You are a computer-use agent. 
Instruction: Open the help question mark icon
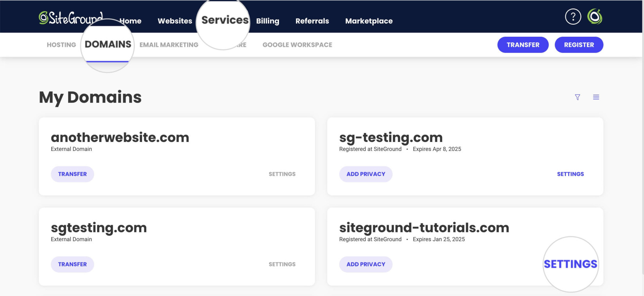[x=573, y=16]
